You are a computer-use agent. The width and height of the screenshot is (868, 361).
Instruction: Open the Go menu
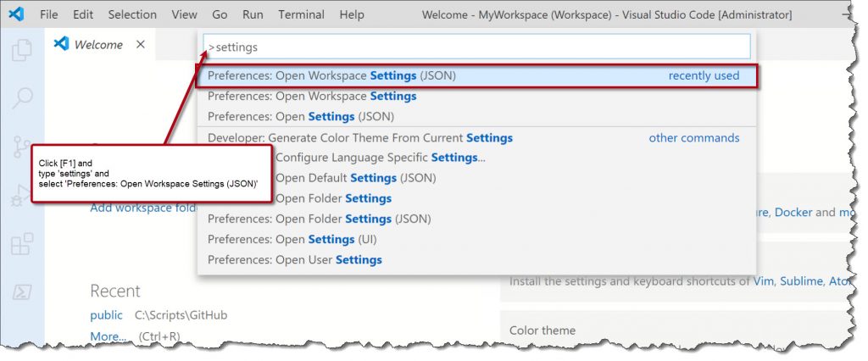220,14
